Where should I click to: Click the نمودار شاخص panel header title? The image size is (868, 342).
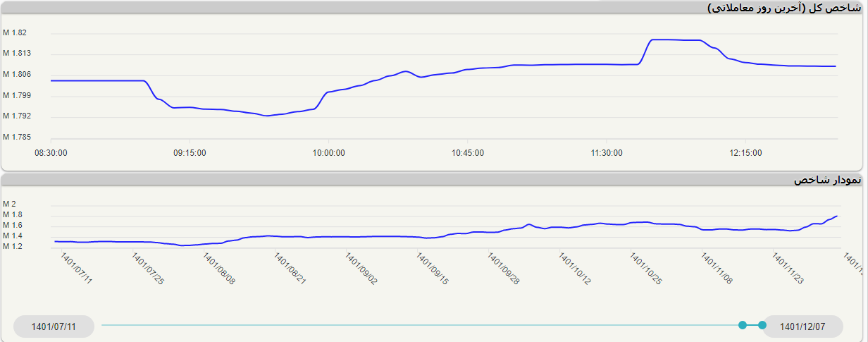click(x=827, y=181)
